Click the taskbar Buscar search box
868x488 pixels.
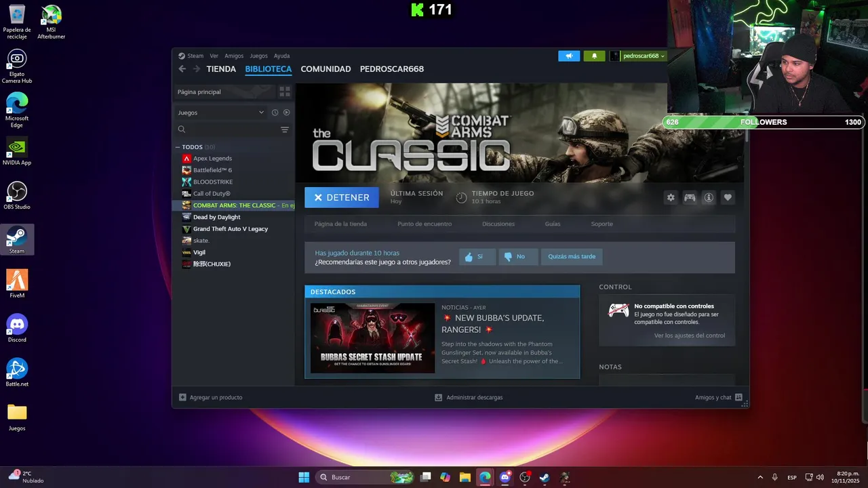coord(366,477)
